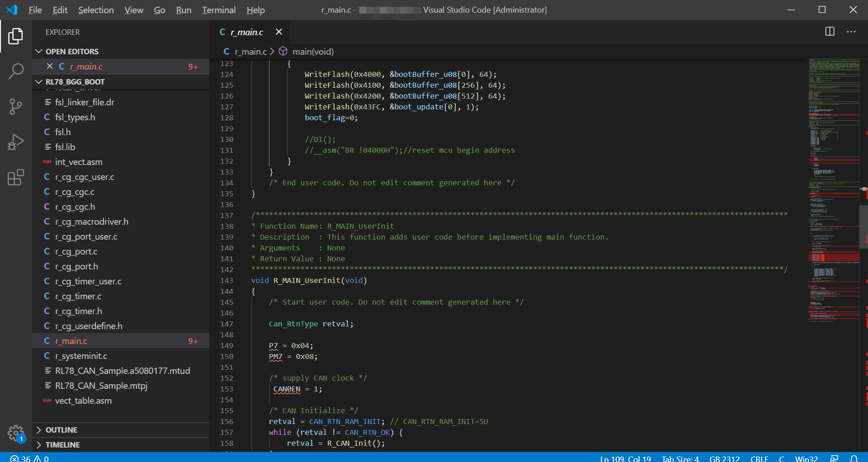The height and width of the screenshot is (462, 868).
Task: Click the VS Code logo icon
Action: (12, 9)
